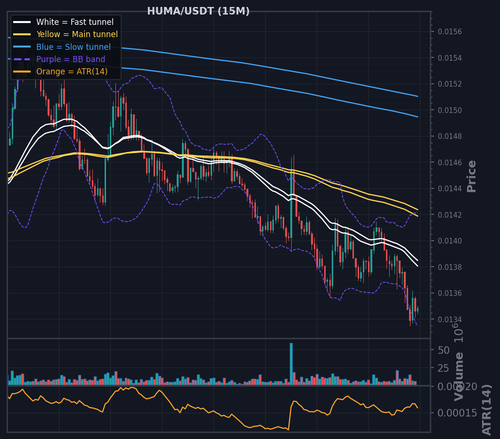Click the 0.0138 price axis label
Image resolution: width=500 pixels, height=439 pixels.
[450, 267]
